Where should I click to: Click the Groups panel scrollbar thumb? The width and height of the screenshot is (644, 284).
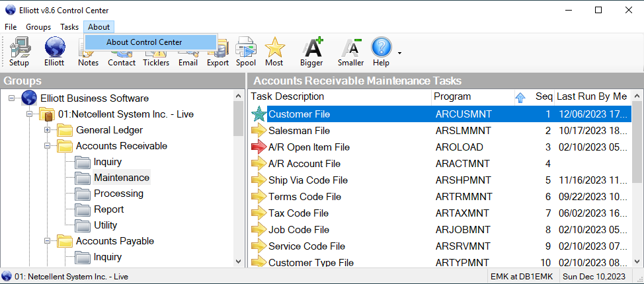238,119
